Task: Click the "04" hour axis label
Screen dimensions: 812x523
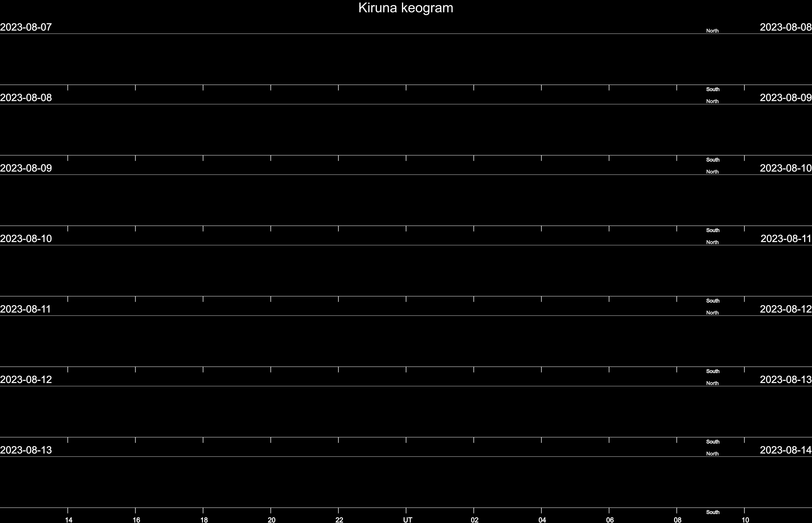Action: point(542,520)
